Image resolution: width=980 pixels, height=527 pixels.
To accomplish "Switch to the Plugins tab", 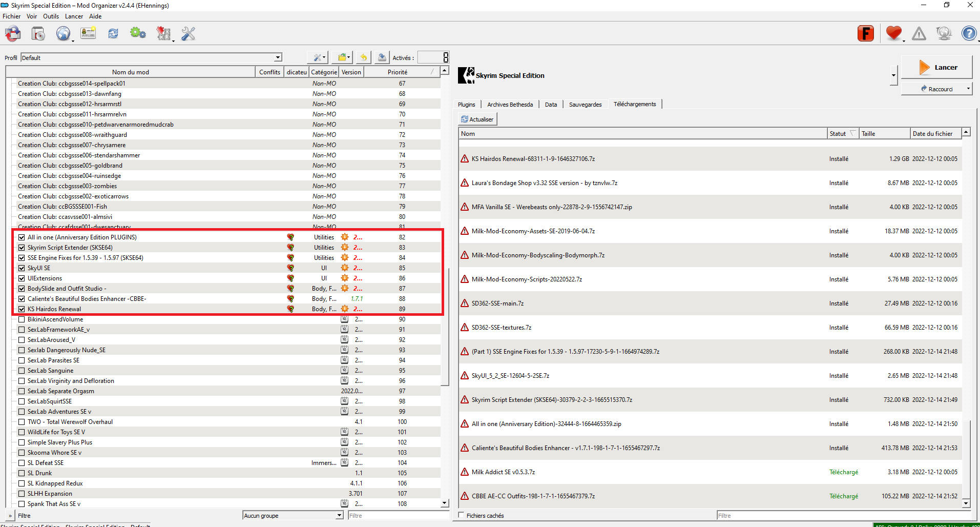I will click(x=466, y=105).
